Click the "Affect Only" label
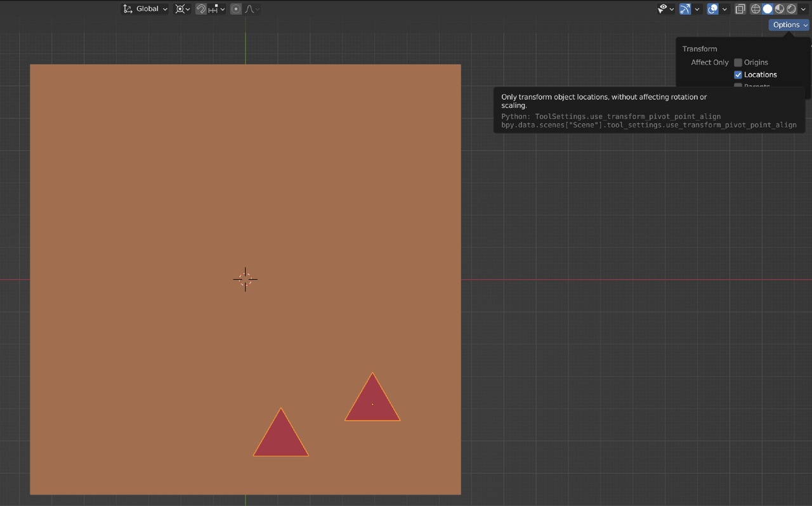The width and height of the screenshot is (812, 506). click(710, 62)
